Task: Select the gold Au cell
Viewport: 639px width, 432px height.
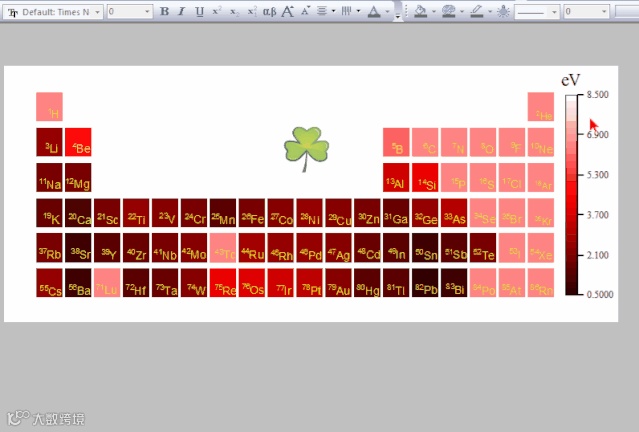Action: pos(339,282)
